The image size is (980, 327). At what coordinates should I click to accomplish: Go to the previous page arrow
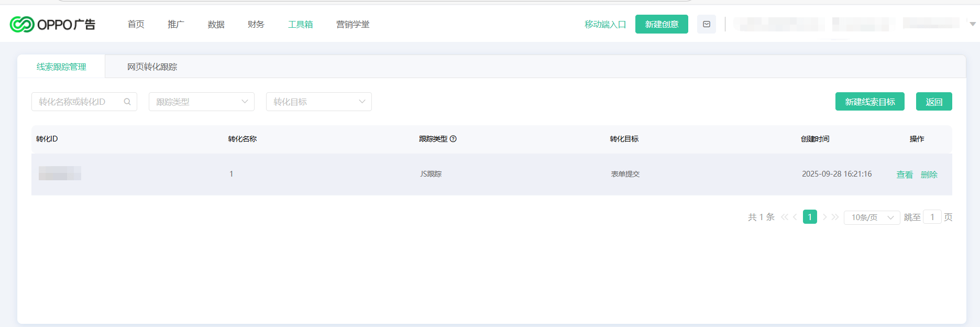[795, 217]
